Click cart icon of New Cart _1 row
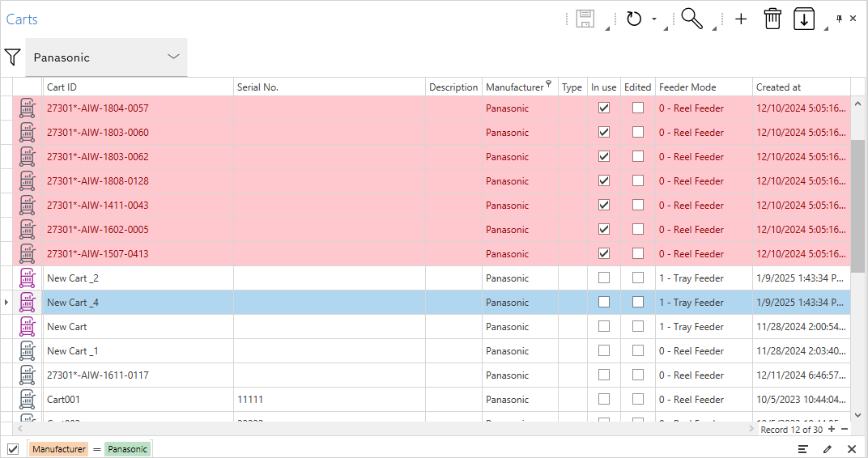 tap(28, 350)
